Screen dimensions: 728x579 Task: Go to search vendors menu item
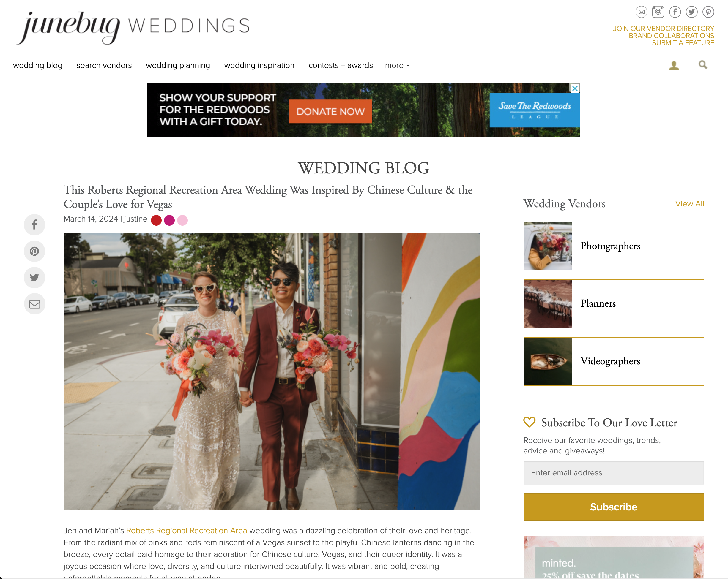[104, 65]
